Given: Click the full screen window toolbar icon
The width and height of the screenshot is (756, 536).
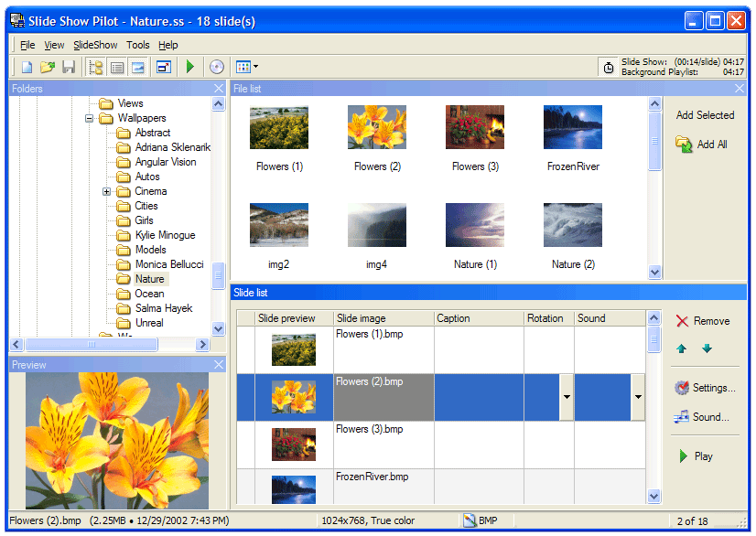Looking at the screenshot, I should coord(163,67).
